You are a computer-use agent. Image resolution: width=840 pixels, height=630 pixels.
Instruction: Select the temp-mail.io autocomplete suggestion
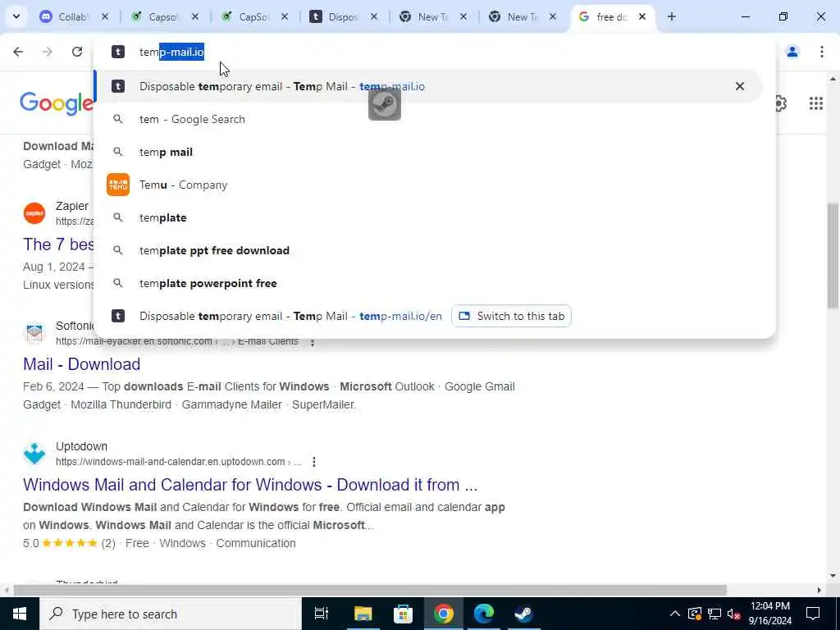coord(428,86)
